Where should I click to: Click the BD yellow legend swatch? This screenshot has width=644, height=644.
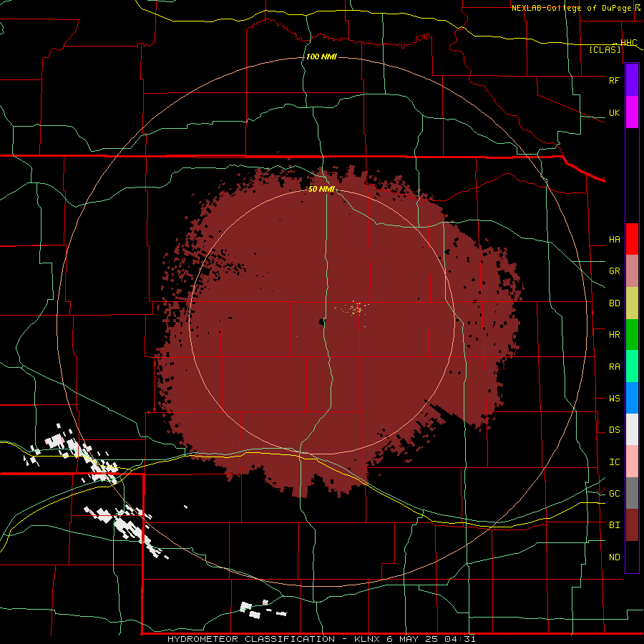click(x=632, y=303)
